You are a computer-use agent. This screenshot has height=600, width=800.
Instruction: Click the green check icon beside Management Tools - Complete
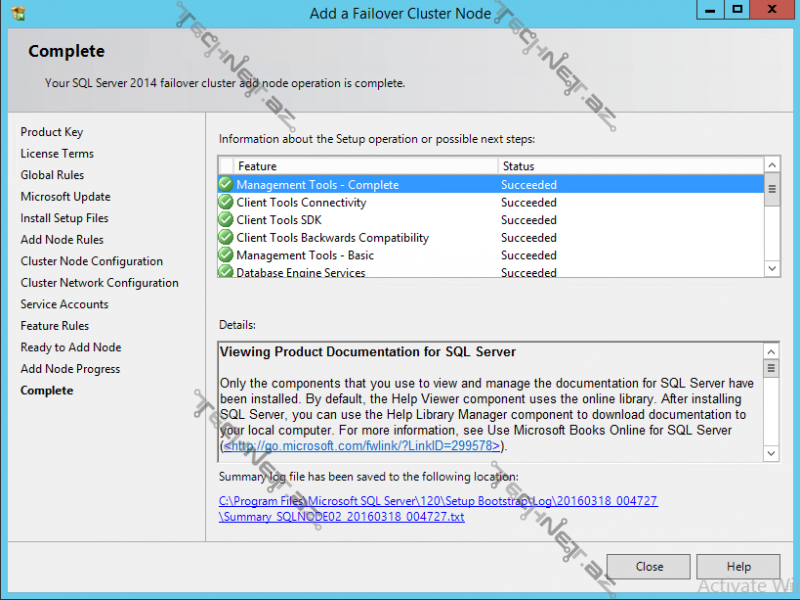point(226,184)
